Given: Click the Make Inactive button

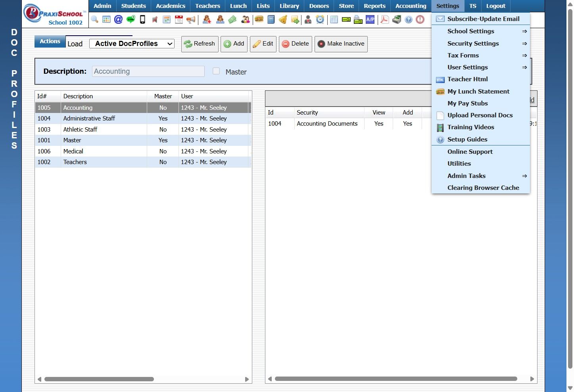Looking at the screenshot, I should click(341, 44).
